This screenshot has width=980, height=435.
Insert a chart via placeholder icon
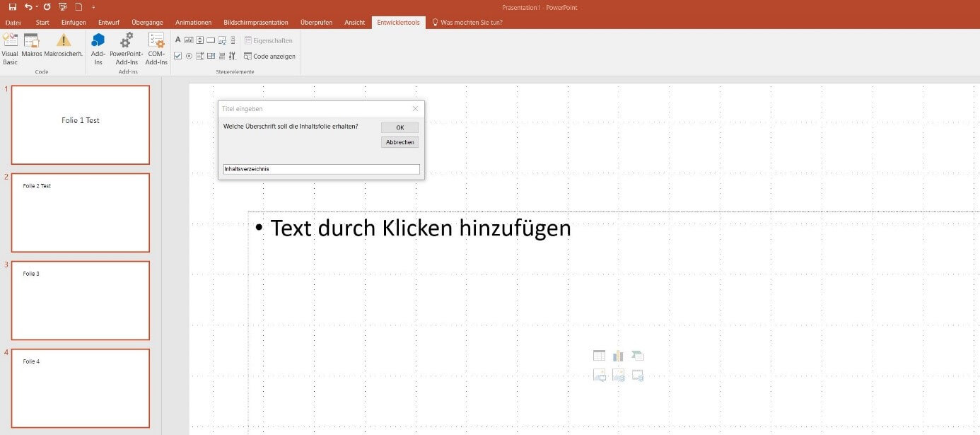(618, 356)
